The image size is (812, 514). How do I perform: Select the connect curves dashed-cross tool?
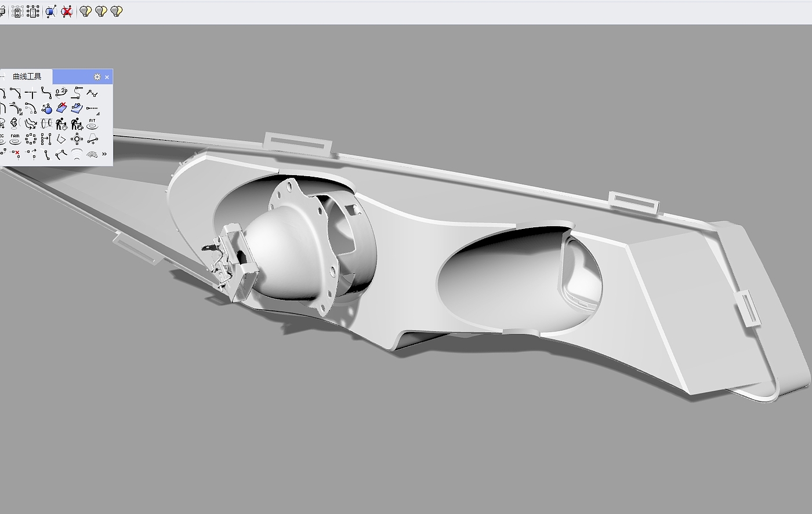pyautogui.click(x=31, y=93)
